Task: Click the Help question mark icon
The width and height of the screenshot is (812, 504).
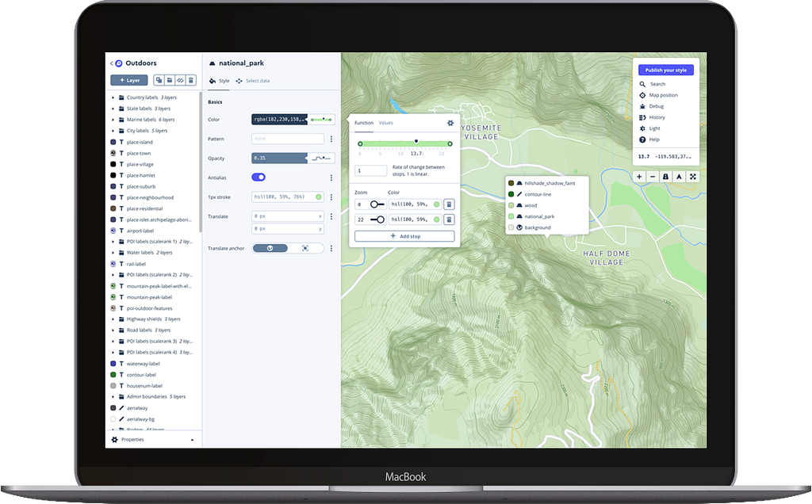Action: pos(642,139)
